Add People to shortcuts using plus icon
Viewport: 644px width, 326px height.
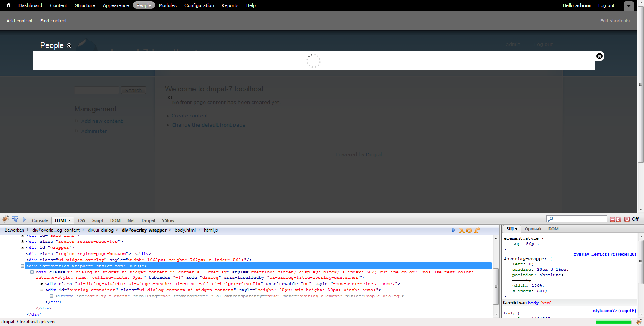pyautogui.click(x=69, y=46)
